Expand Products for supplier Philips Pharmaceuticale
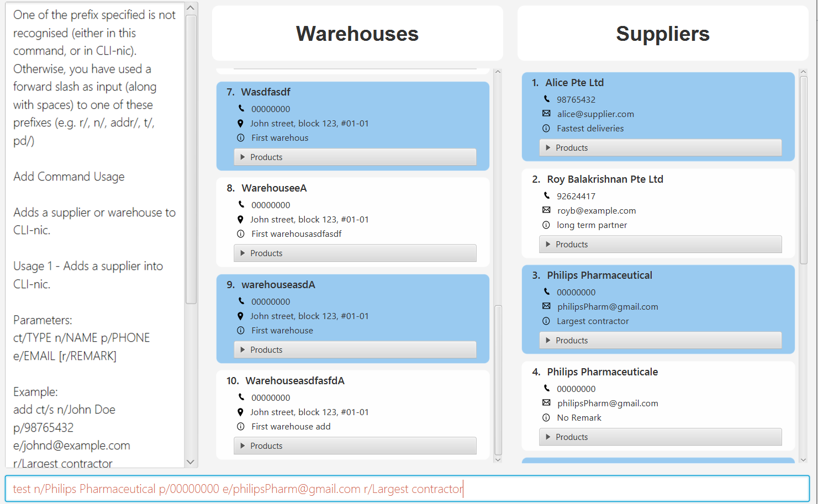Viewport: 818px width, 504px height. (x=661, y=437)
